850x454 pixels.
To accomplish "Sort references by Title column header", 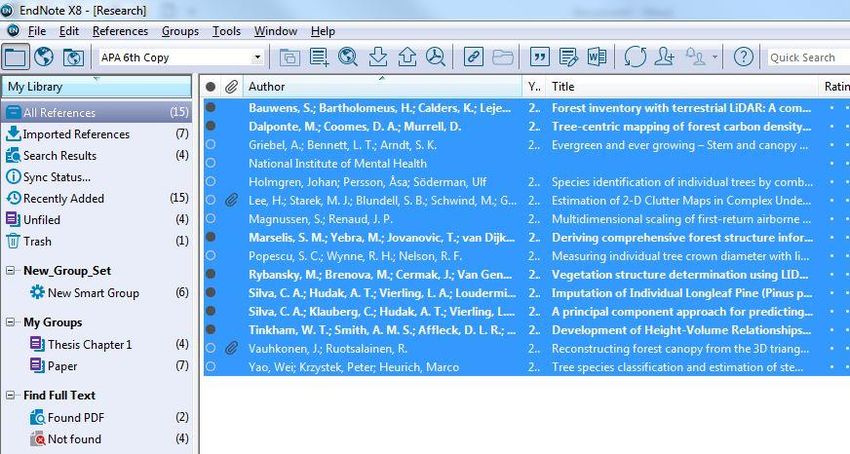I will (683, 87).
